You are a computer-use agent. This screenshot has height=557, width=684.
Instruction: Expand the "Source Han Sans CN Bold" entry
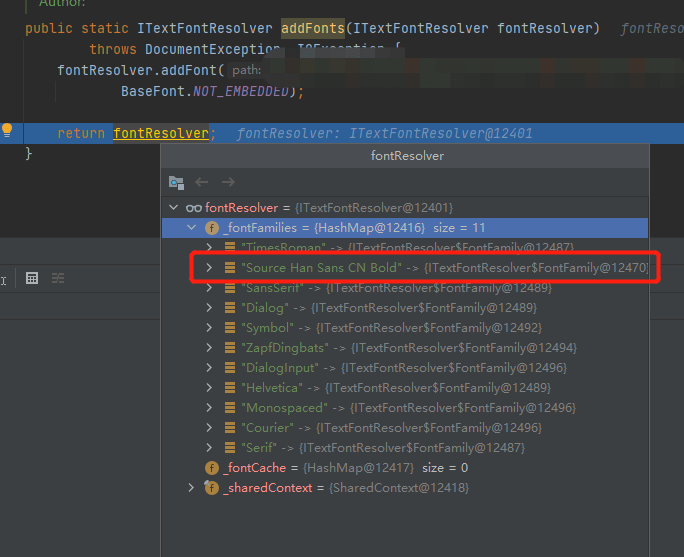[209, 267]
